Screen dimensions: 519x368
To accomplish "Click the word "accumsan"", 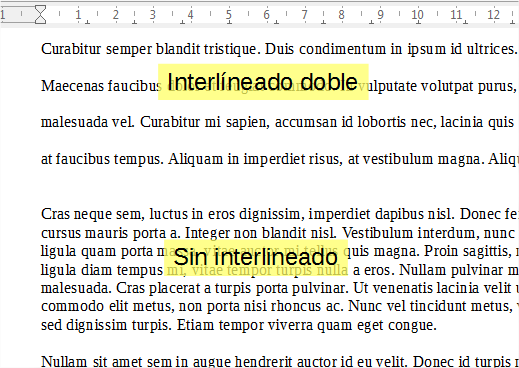I will point(306,122).
